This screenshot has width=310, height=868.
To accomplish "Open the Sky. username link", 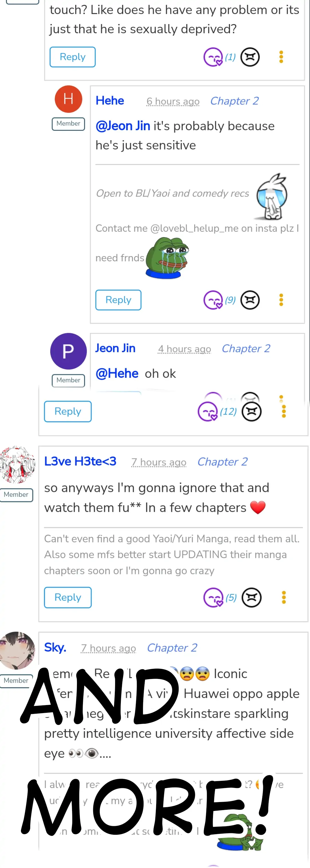I will click(55, 647).
